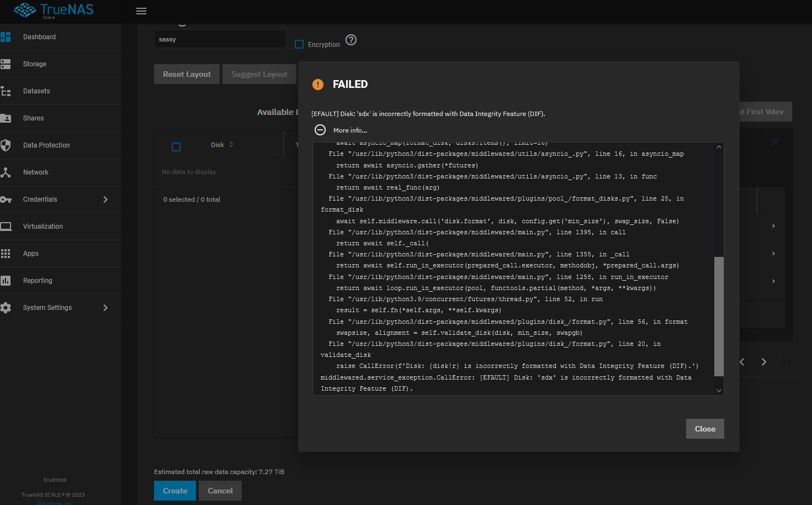
Task: Click 'No data to display' text
Action: tap(189, 172)
